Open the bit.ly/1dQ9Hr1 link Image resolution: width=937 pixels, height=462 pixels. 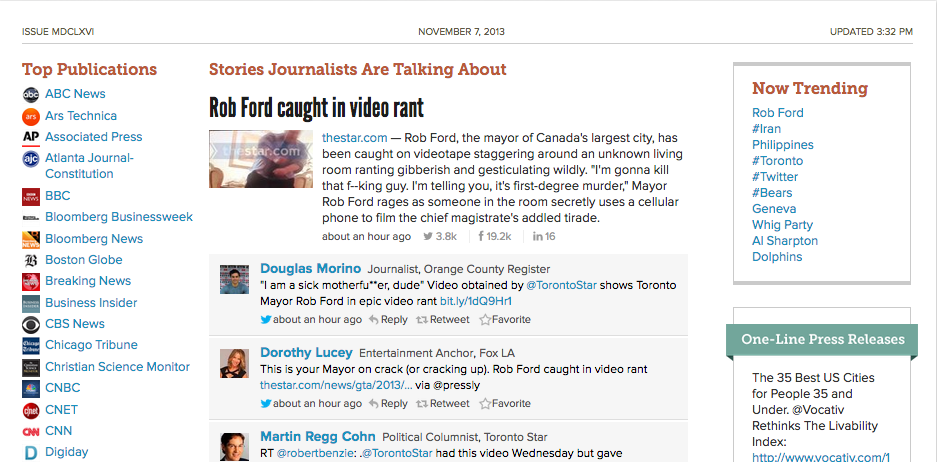(476, 301)
